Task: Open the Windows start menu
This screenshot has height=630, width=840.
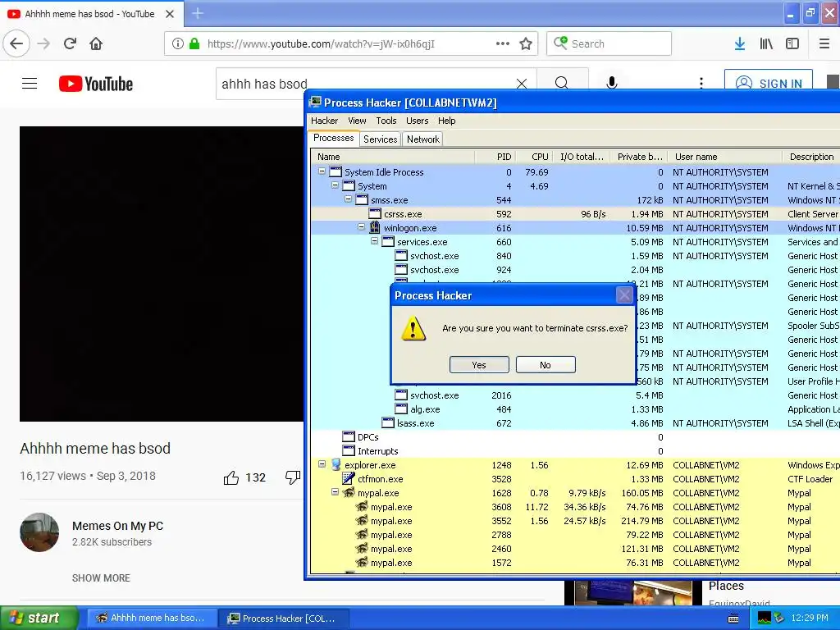Action: [x=38, y=618]
